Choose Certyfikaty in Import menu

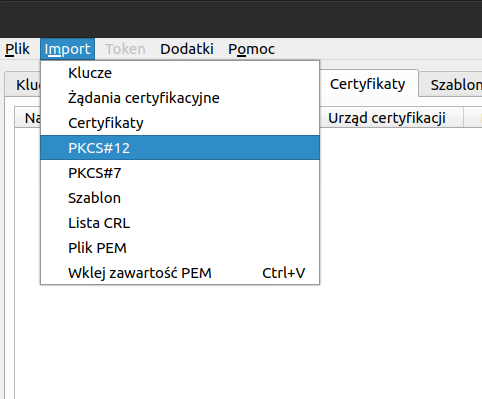tap(180, 123)
